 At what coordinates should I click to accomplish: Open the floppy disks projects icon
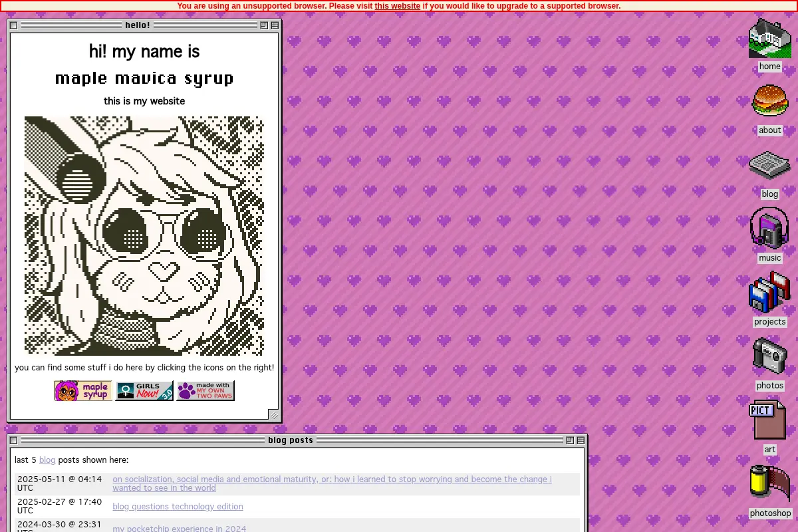point(770,292)
